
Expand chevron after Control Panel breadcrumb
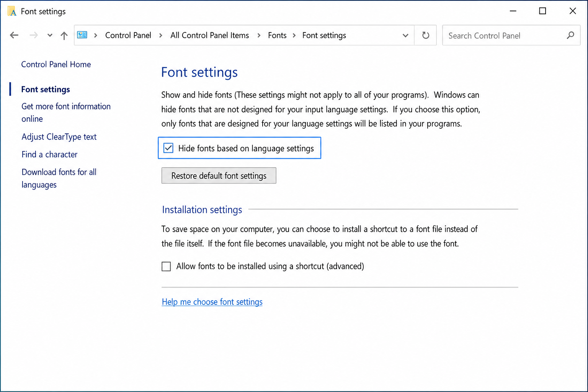click(161, 35)
